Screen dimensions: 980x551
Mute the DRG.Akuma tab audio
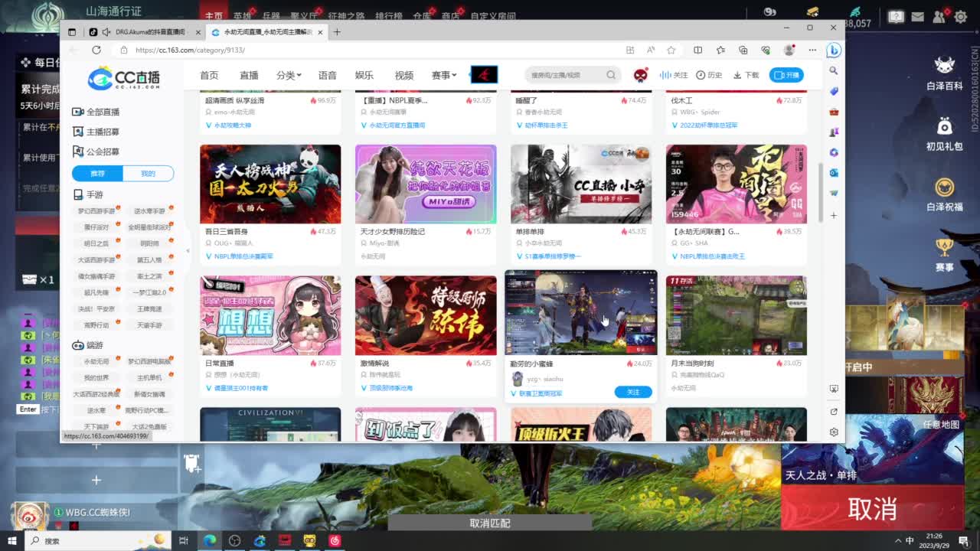coord(104,32)
